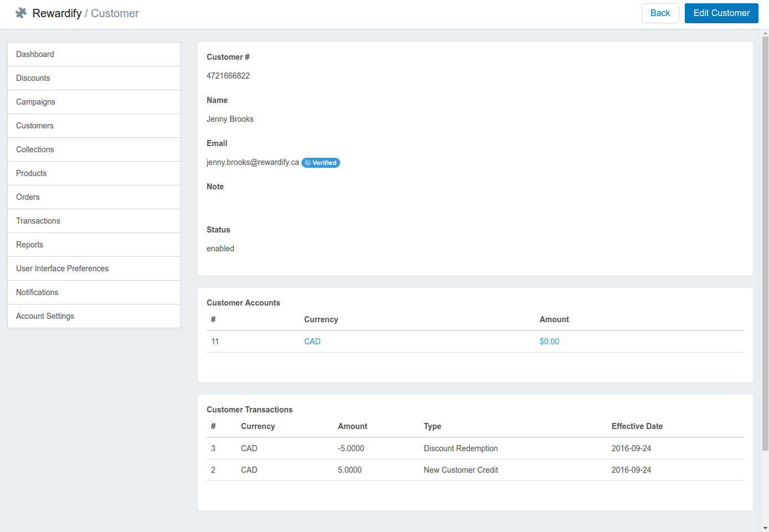Open the CAD currency account link
The width and height of the screenshot is (769, 532).
(x=312, y=342)
